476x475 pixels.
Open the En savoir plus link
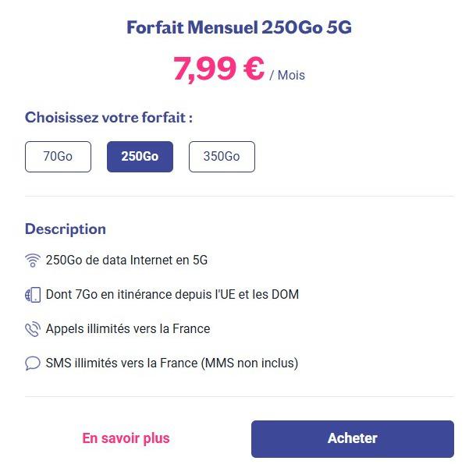coord(126,438)
